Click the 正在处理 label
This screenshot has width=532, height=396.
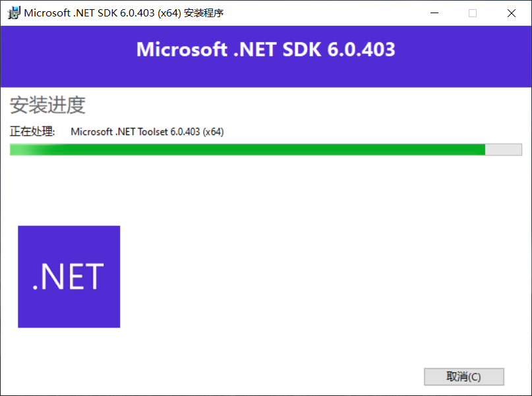32,132
